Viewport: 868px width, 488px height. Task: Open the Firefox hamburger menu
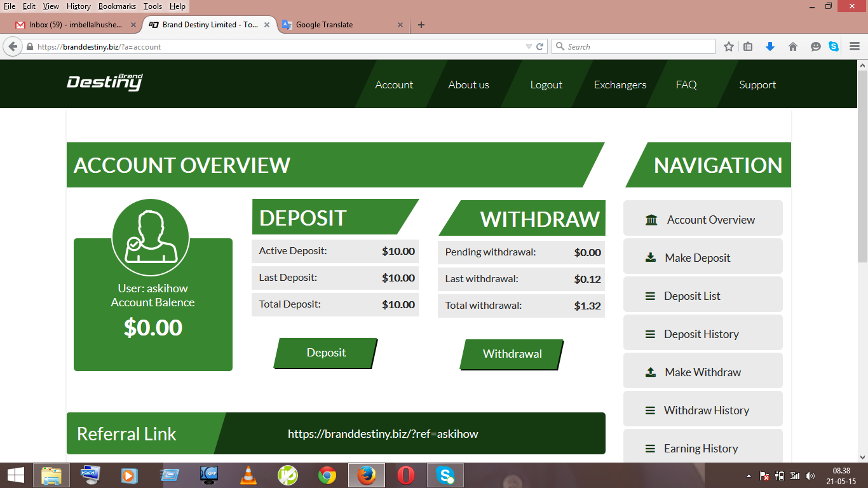[x=855, y=46]
